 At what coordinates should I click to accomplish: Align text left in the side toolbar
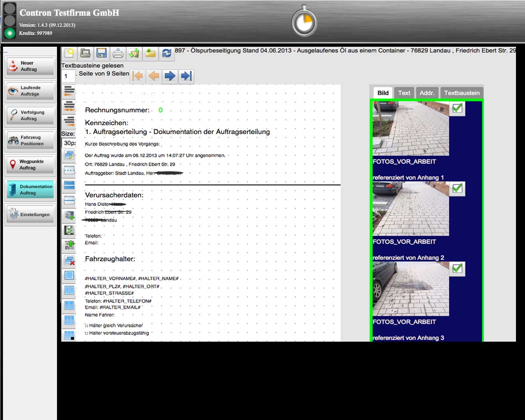point(69,91)
